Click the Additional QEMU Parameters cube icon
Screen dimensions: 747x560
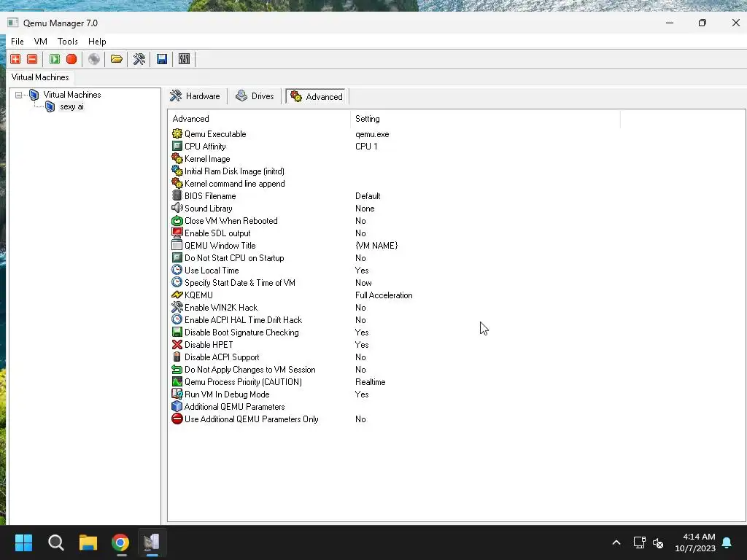(x=177, y=406)
